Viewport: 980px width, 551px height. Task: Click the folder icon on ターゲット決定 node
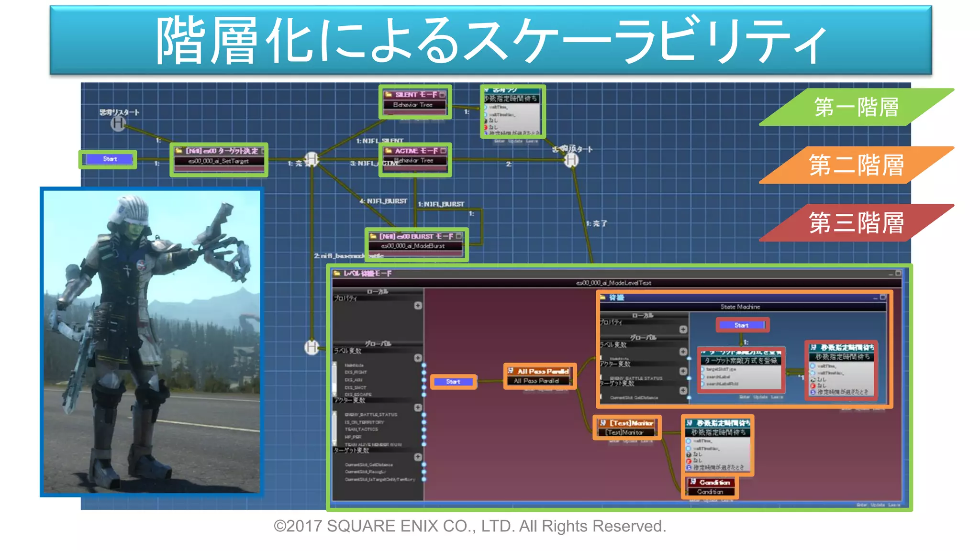point(179,151)
